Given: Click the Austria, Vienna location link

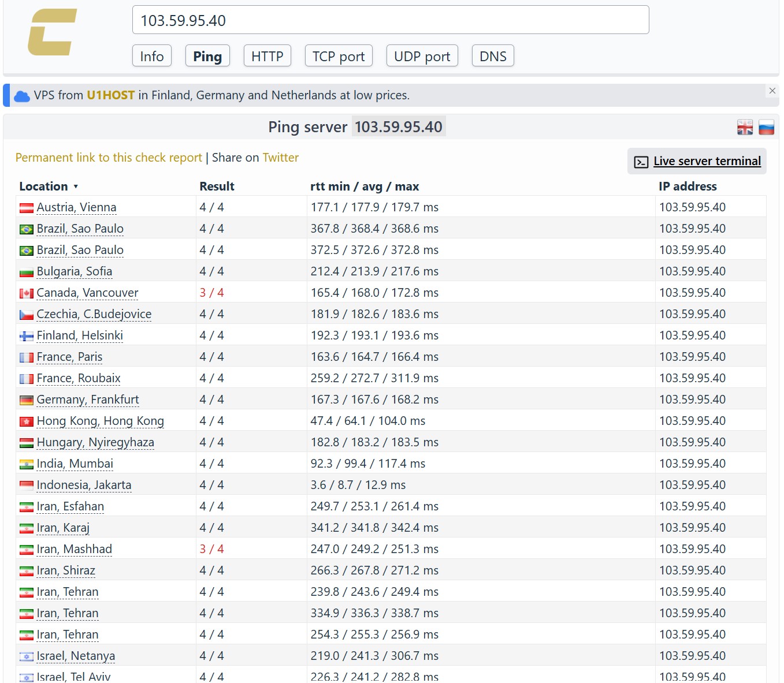Looking at the screenshot, I should [76, 207].
